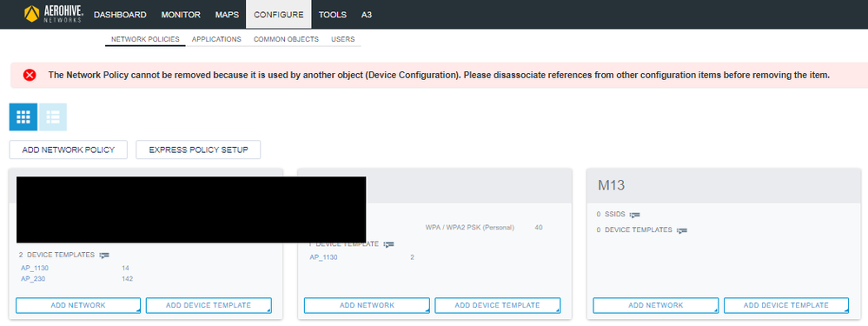
Task: Open the Maps menu
Action: point(227,15)
